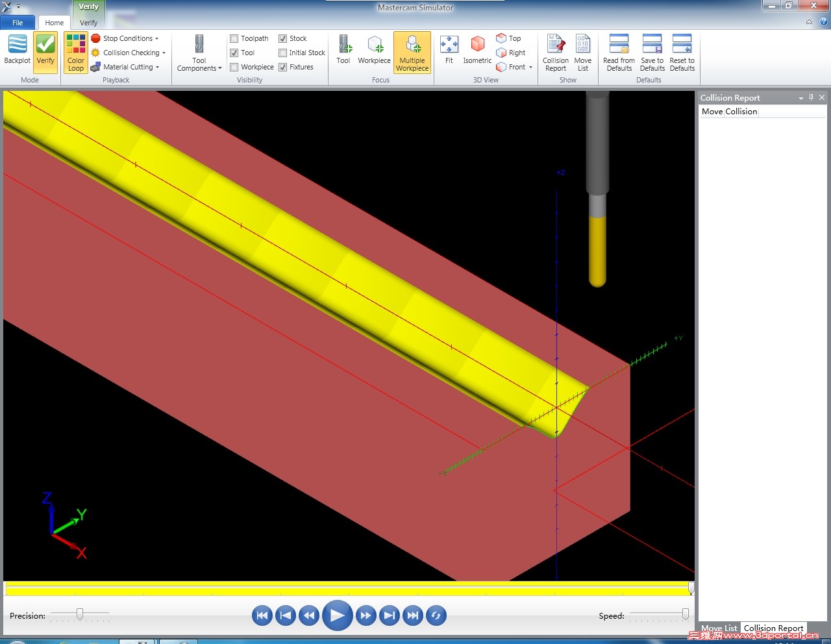Save current settings to Defaults

click(652, 53)
